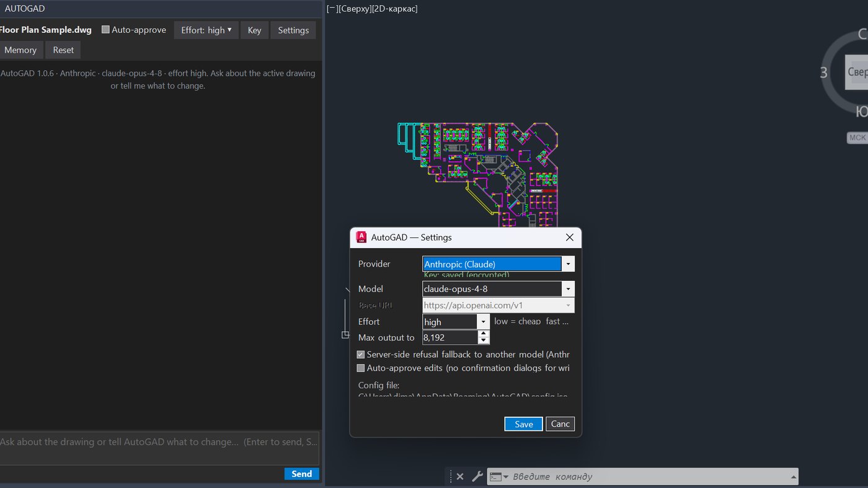The image size is (868, 488).
Task: Open Effort: high dropdown in panel toolbar
Action: (x=206, y=30)
